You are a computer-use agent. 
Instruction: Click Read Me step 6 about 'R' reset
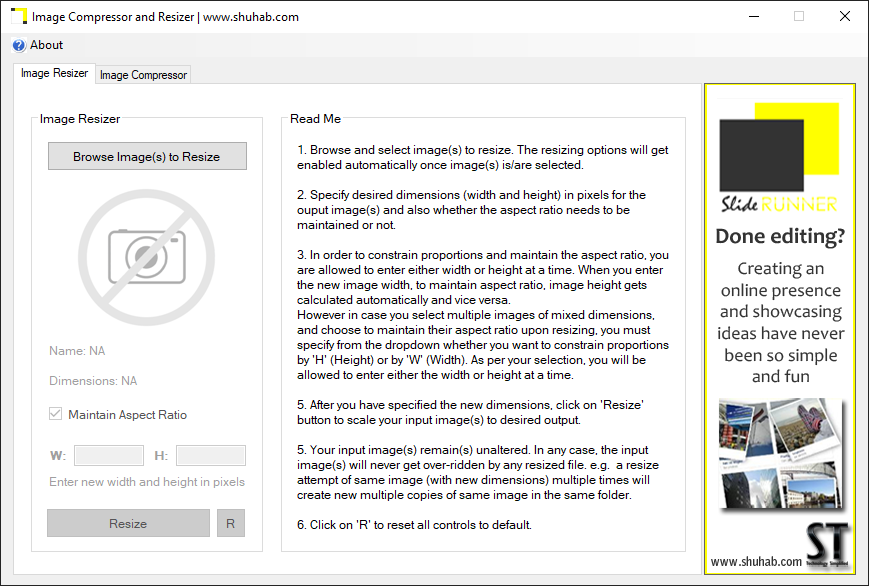(x=415, y=524)
